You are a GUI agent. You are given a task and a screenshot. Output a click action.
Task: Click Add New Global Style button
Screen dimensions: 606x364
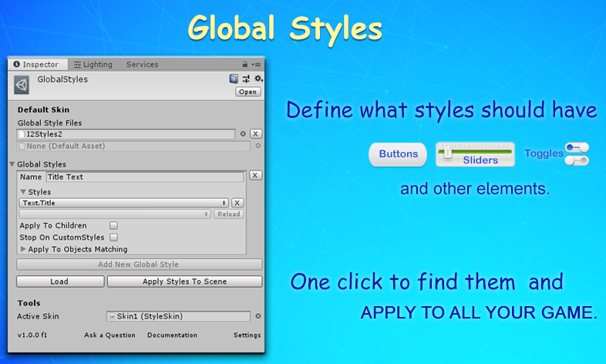139,265
